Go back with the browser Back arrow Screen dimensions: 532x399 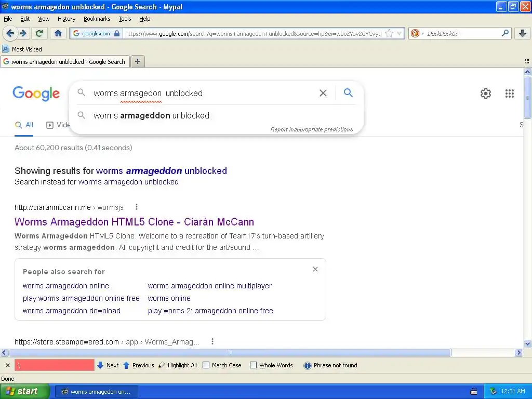point(10,33)
